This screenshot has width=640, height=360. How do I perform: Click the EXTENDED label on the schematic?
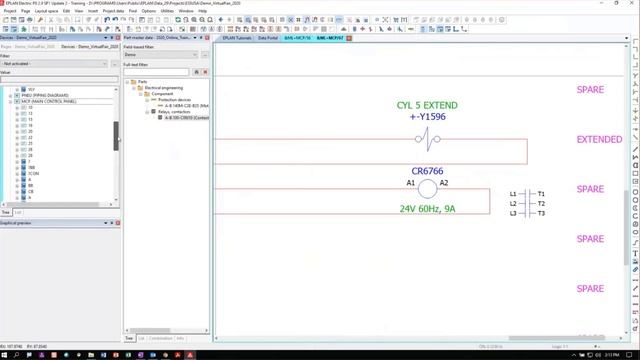coord(599,140)
